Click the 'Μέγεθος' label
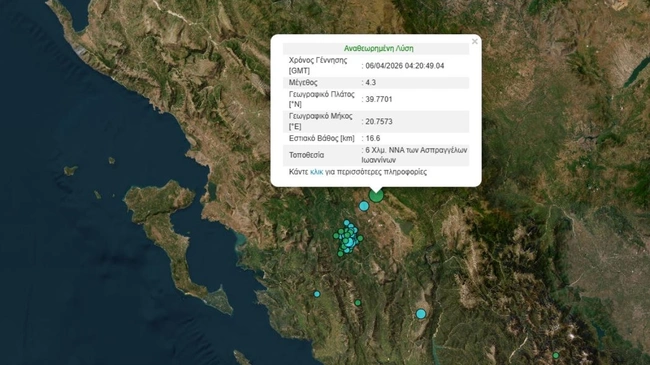 click(303, 83)
